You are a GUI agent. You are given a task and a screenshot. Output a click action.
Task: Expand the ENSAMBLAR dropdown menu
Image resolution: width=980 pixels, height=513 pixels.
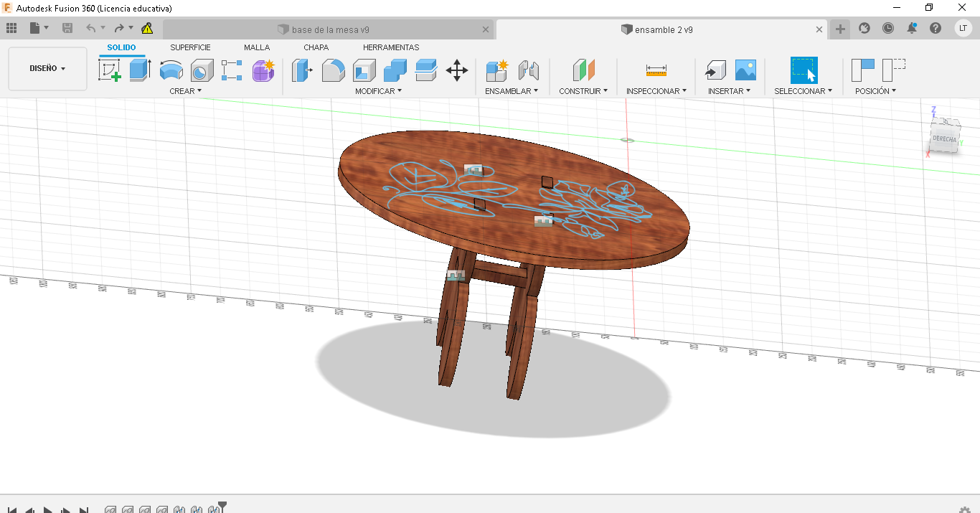512,91
